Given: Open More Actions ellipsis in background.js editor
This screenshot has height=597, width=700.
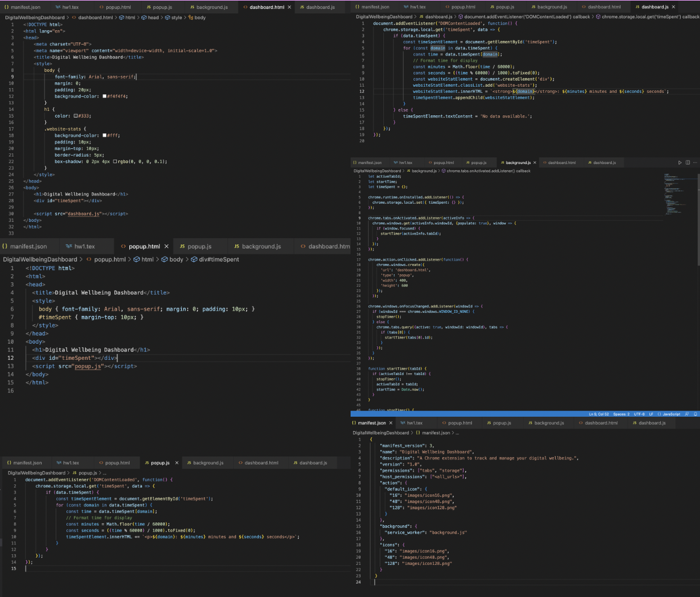Looking at the screenshot, I should 695,162.
